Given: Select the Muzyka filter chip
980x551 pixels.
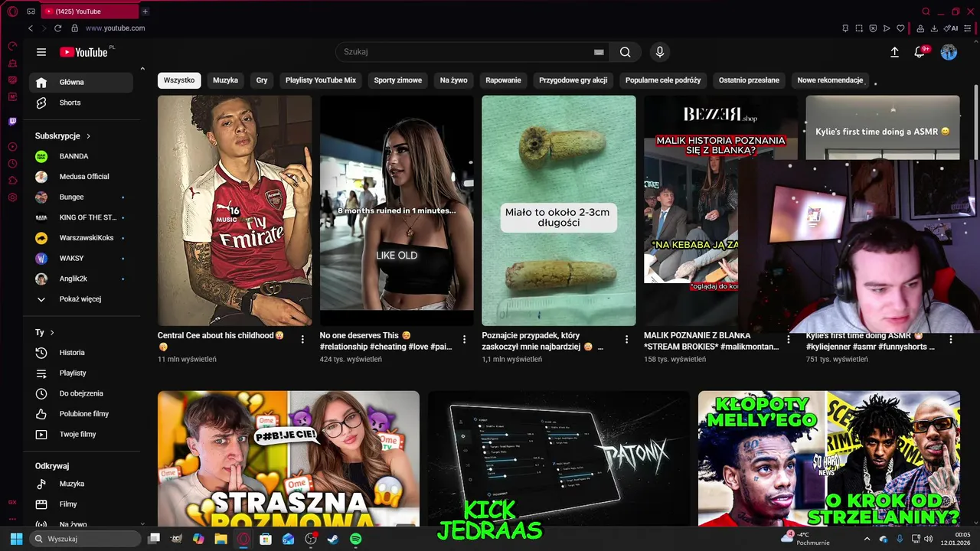Looking at the screenshot, I should [x=225, y=80].
